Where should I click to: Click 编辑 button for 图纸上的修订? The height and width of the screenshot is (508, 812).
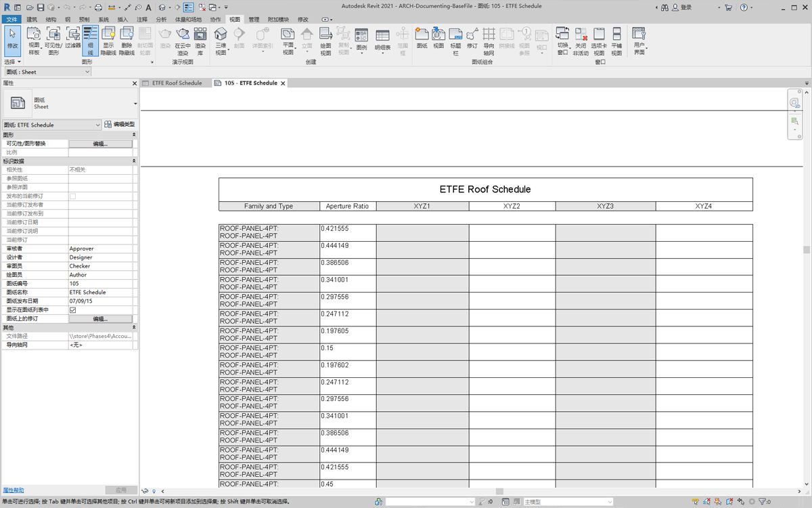point(100,318)
